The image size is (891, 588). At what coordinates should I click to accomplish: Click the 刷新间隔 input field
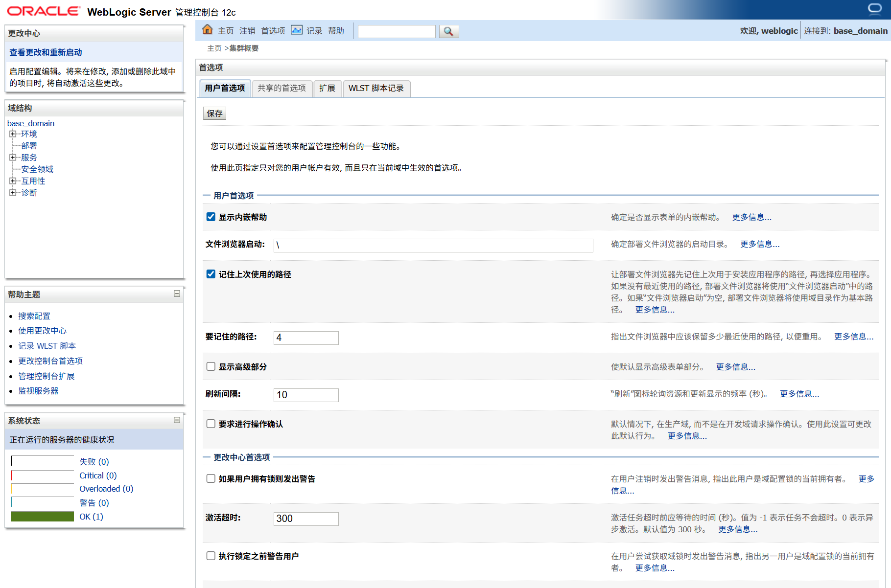coord(306,395)
